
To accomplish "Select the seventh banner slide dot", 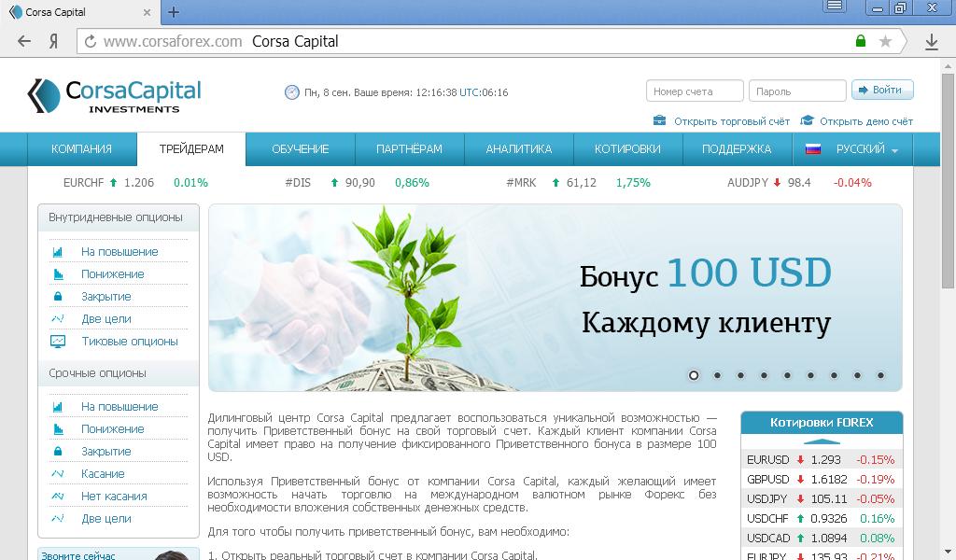I will pyautogui.click(x=834, y=375).
